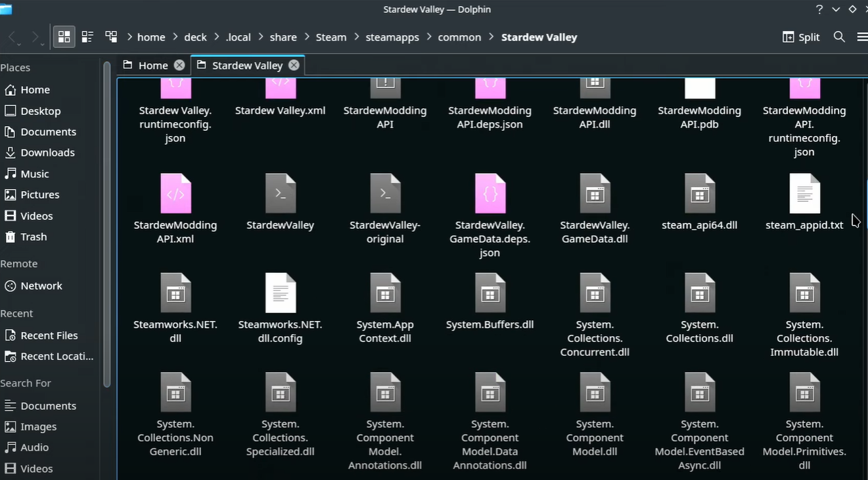
Task: Open the StardewValley executable file icon
Action: 281,193
